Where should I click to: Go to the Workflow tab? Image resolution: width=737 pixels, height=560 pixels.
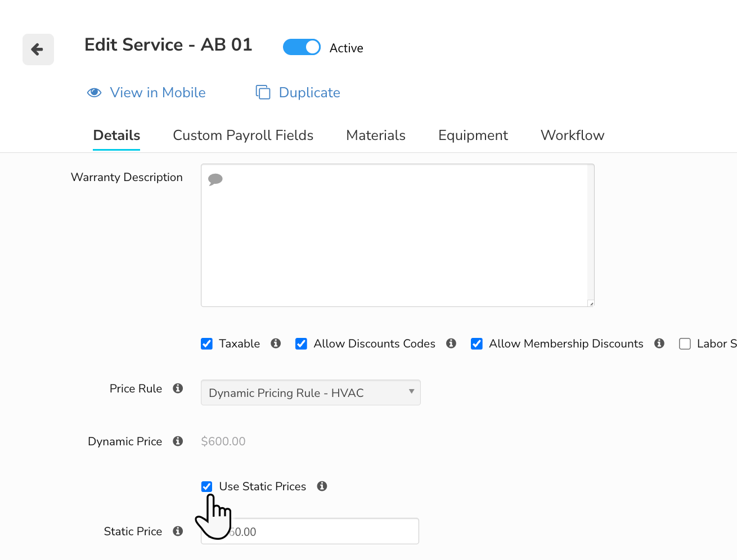click(x=572, y=136)
